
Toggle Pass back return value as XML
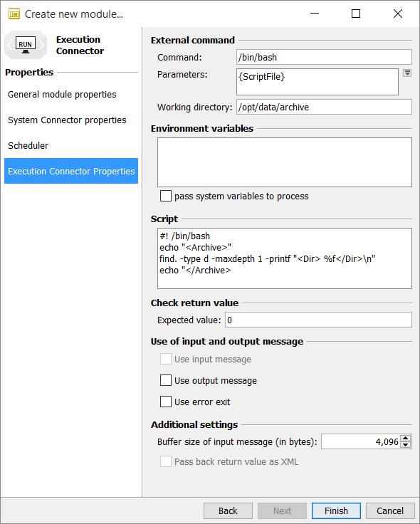tap(166, 461)
